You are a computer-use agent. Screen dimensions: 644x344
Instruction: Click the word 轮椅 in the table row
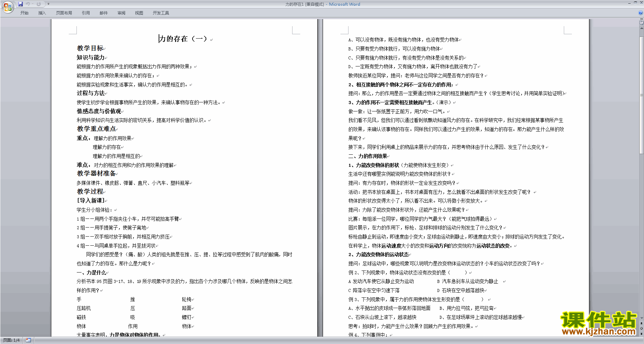pyautogui.click(x=186, y=299)
